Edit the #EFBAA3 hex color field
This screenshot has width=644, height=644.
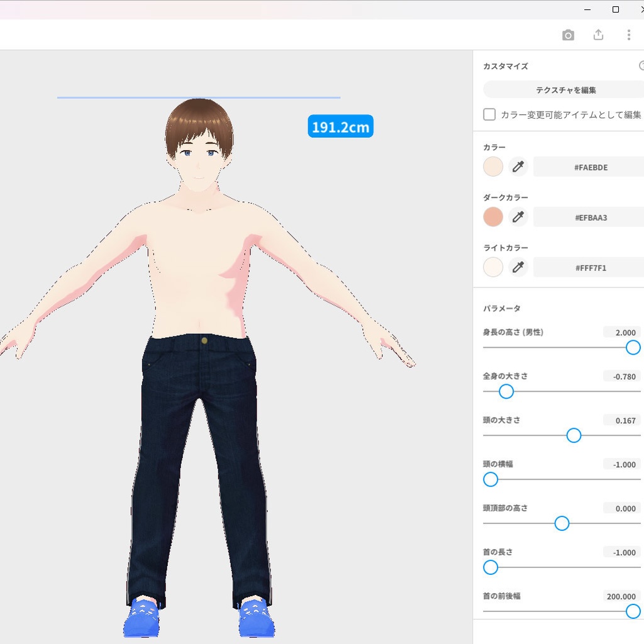[590, 217]
